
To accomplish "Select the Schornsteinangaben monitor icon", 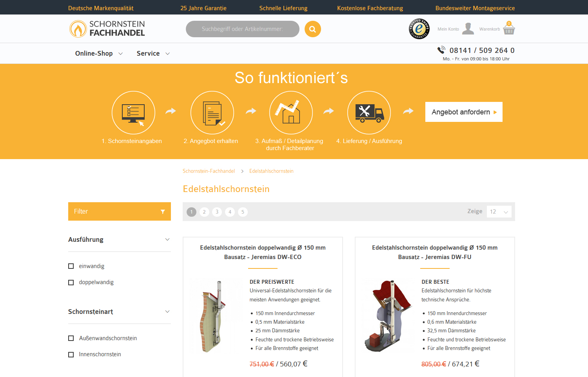I will [133, 112].
